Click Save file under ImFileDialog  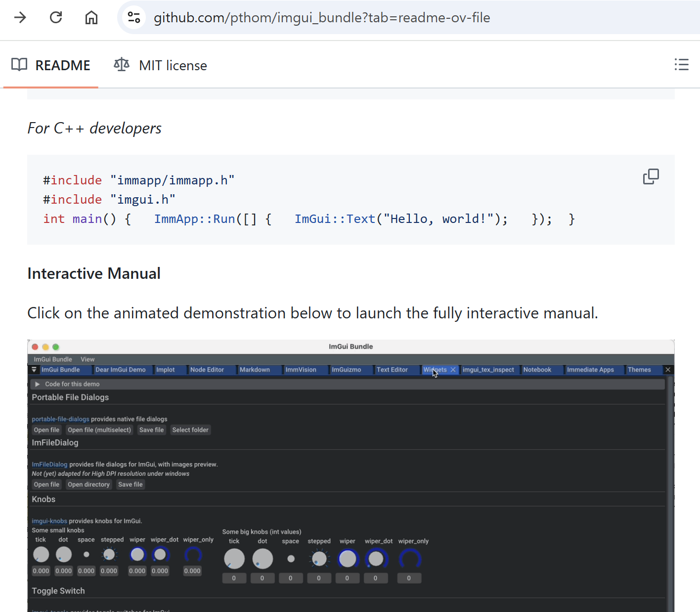[131, 485]
